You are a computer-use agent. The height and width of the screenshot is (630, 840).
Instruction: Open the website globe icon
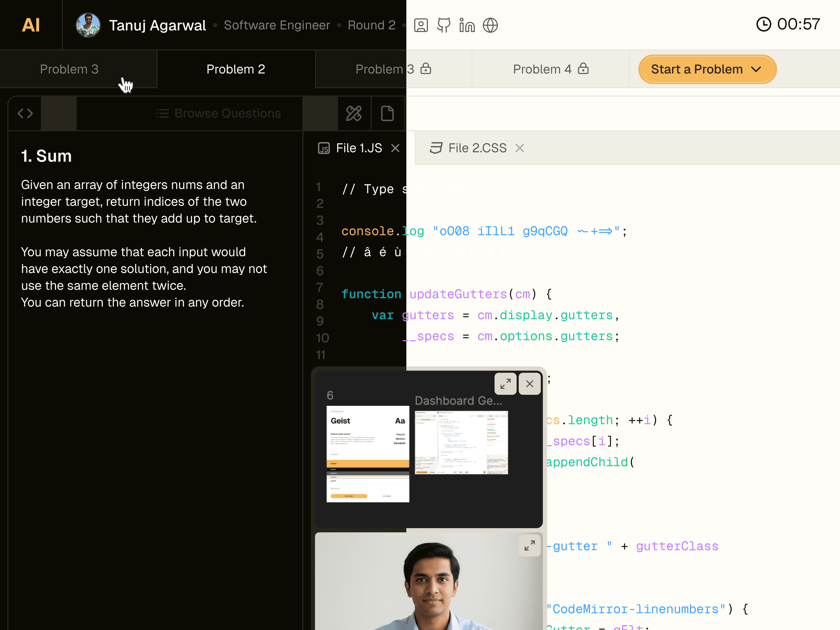pyautogui.click(x=490, y=25)
